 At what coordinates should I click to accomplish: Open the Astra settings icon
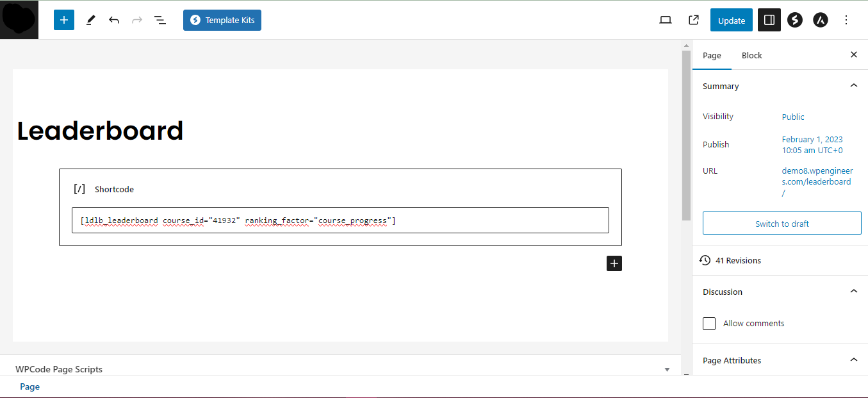pos(821,20)
